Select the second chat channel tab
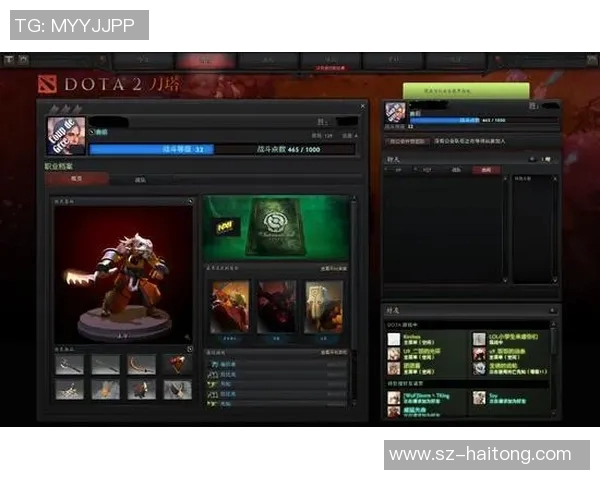600x480 pixels. pyautogui.click(x=427, y=170)
